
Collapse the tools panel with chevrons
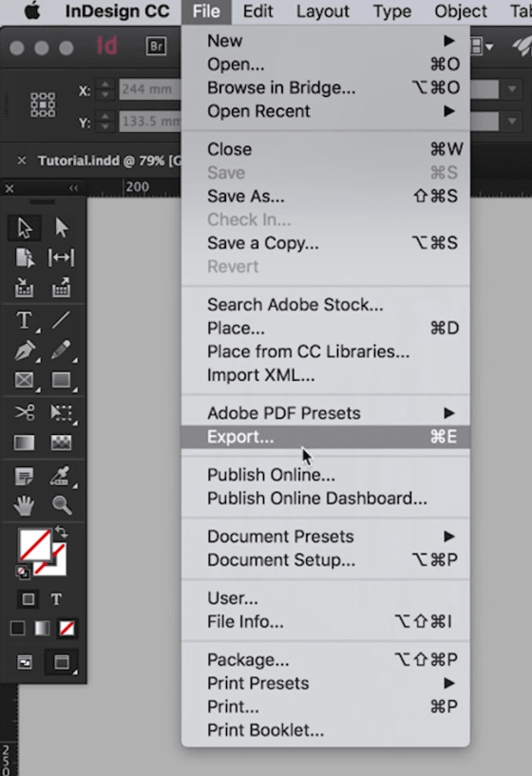coord(73,188)
